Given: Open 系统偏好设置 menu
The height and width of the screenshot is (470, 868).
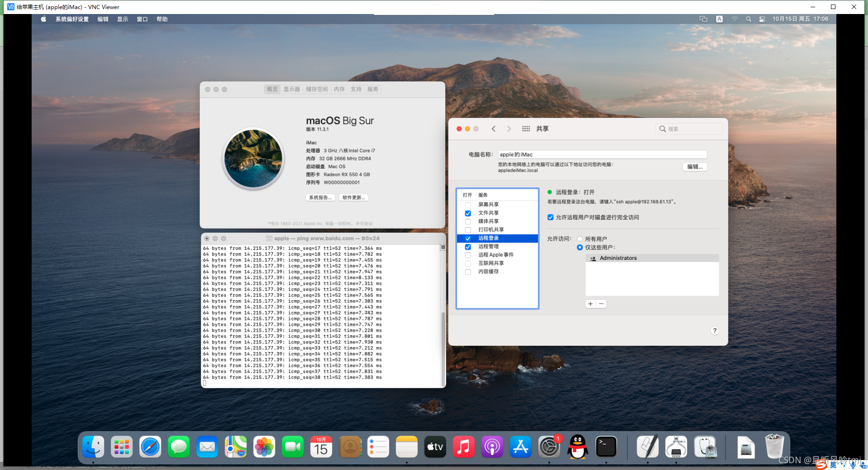Looking at the screenshot, I should [72, 19].
